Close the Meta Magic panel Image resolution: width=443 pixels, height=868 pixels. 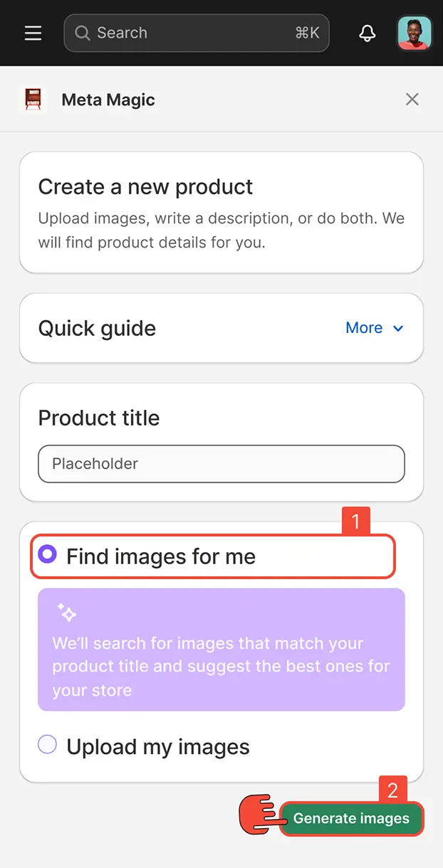[412, 100]
